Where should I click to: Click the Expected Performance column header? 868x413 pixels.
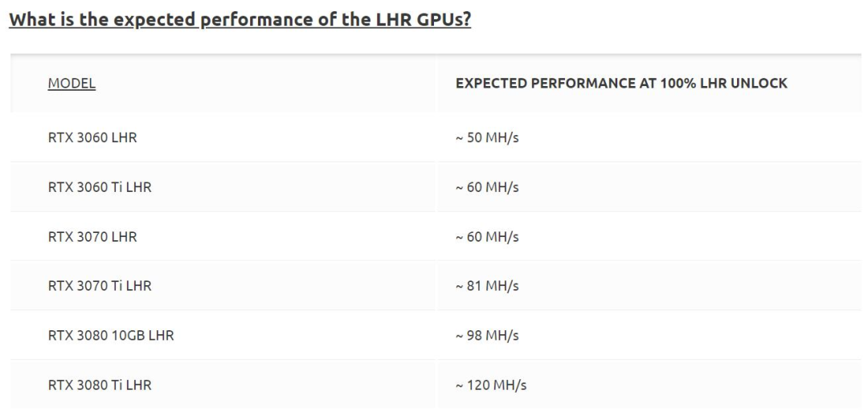pos(621,84)
